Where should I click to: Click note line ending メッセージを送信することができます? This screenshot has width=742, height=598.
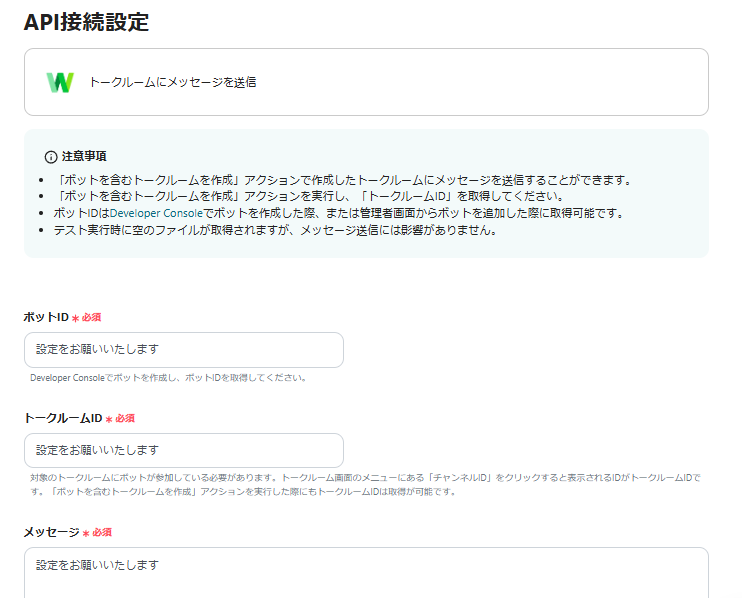[x=343, y=180]
